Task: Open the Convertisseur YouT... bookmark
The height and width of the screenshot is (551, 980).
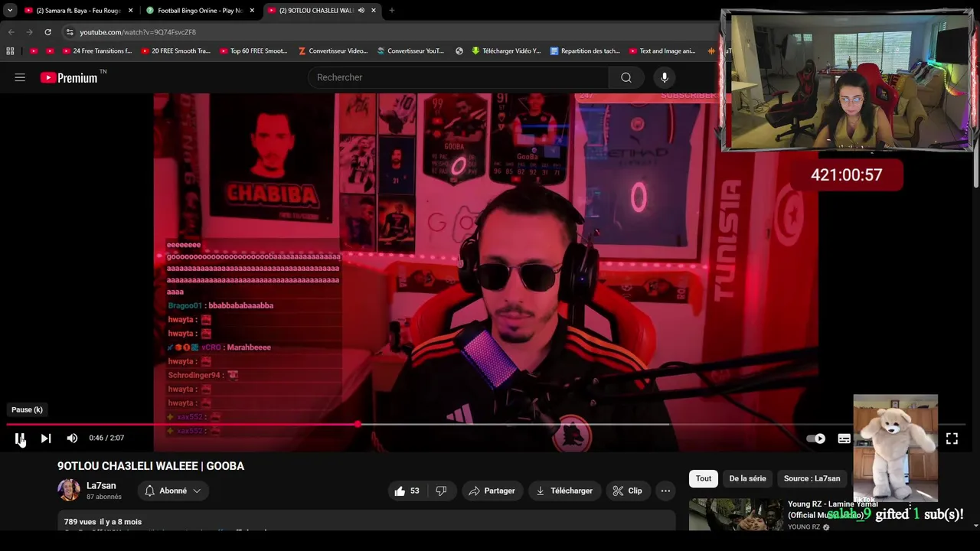Action: (410, 51)
